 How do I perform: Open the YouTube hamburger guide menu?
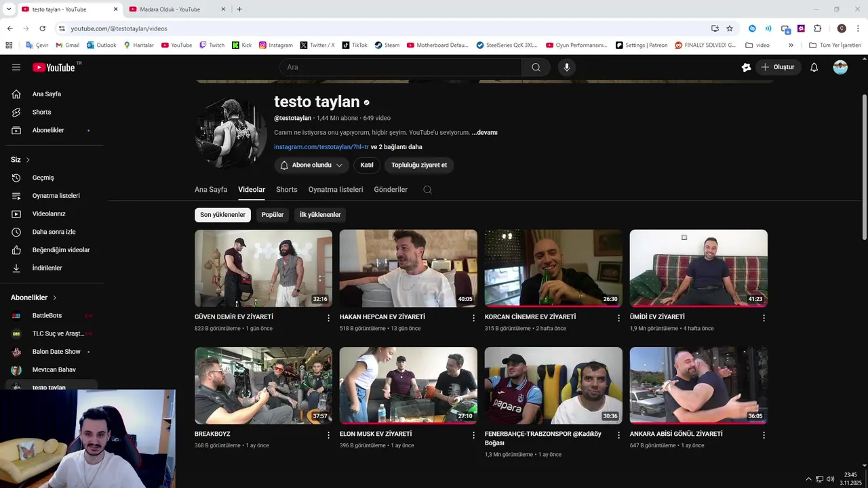[16, 67]
